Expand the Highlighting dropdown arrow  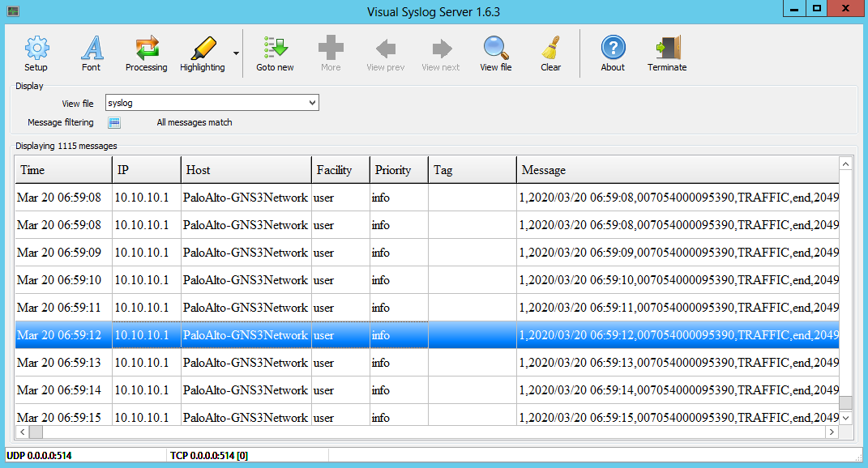[x=235, y=53]
